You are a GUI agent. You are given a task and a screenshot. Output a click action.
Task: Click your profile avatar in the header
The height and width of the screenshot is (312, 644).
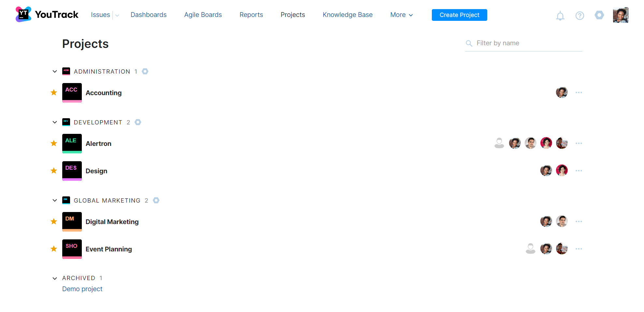[x=621, y=15]
